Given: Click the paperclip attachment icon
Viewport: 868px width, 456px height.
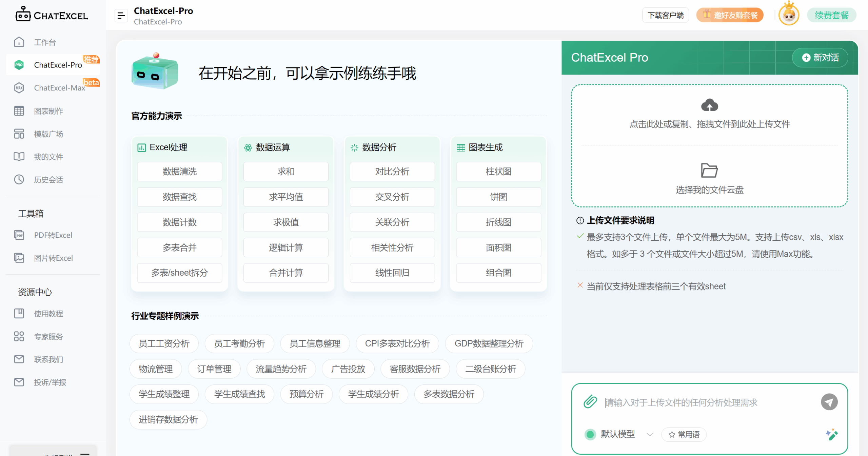Looking at the screenshot, I should [x=590, y=402].
